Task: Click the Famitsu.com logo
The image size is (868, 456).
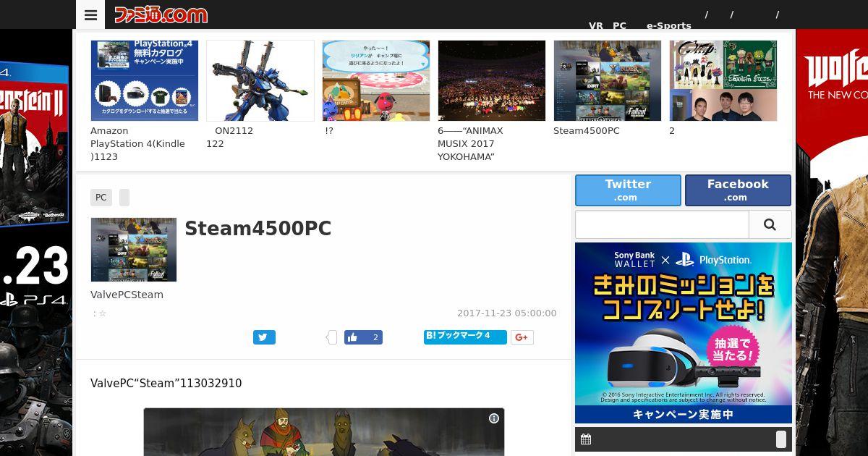Action: coord(161,14)
